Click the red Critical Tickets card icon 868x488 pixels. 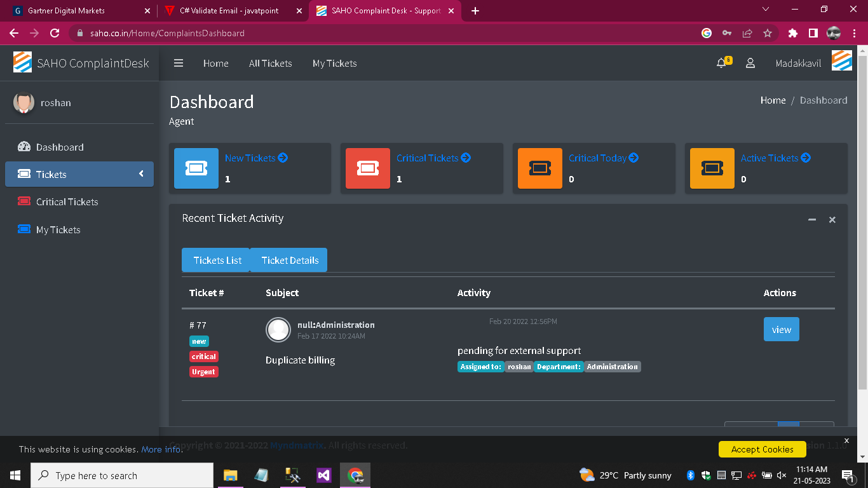[x=367, y=168]
